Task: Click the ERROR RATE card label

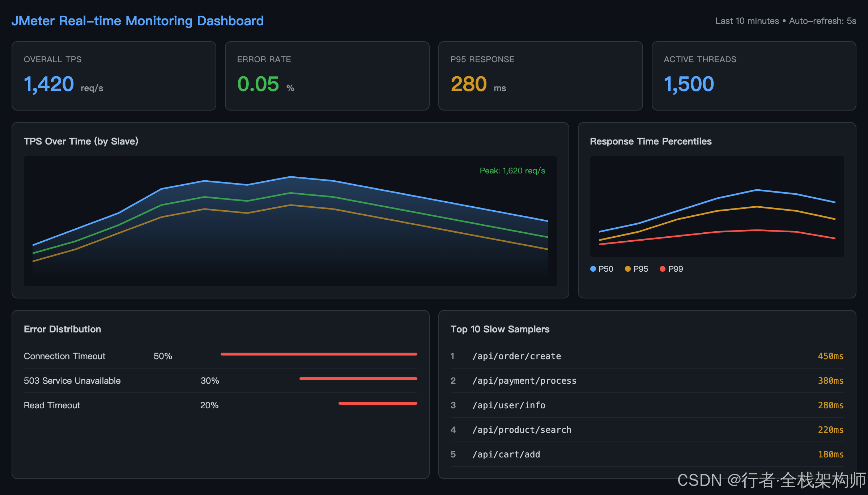Action: tap(264, 59)
